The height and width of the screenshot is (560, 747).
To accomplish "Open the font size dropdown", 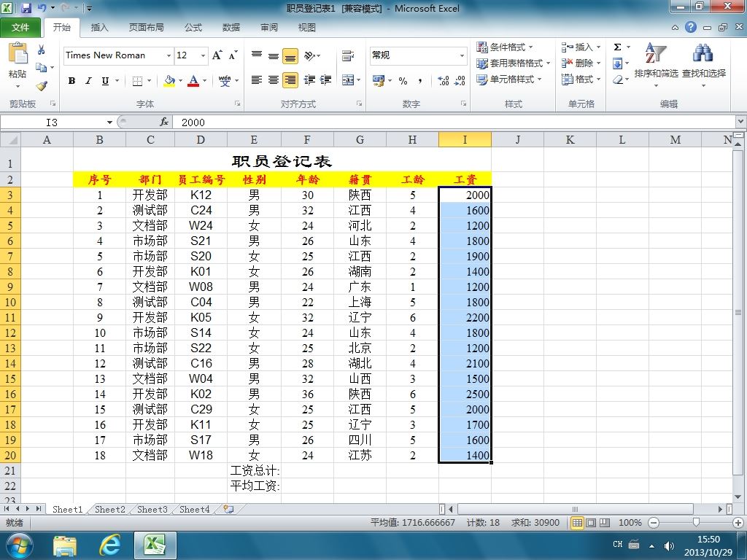I will [x=203, y=55].
